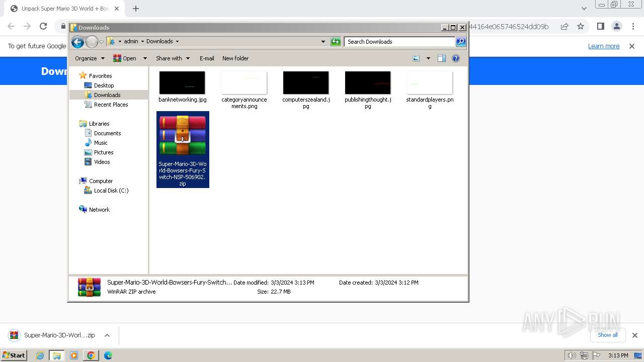
Task: Open the view options dropdown arrow
Action: coord(428,58)
